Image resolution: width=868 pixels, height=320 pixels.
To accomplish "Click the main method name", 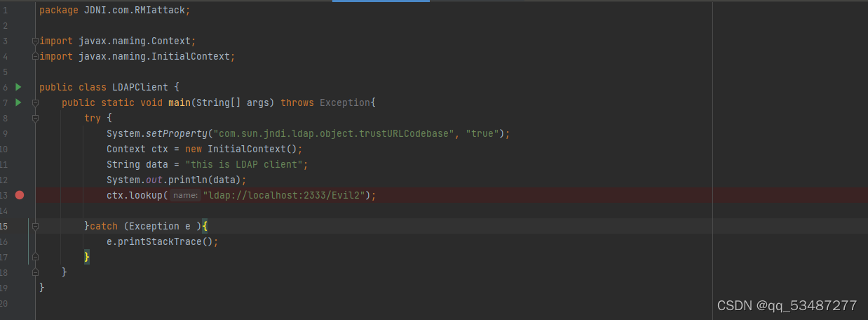I will coord(179,102).
